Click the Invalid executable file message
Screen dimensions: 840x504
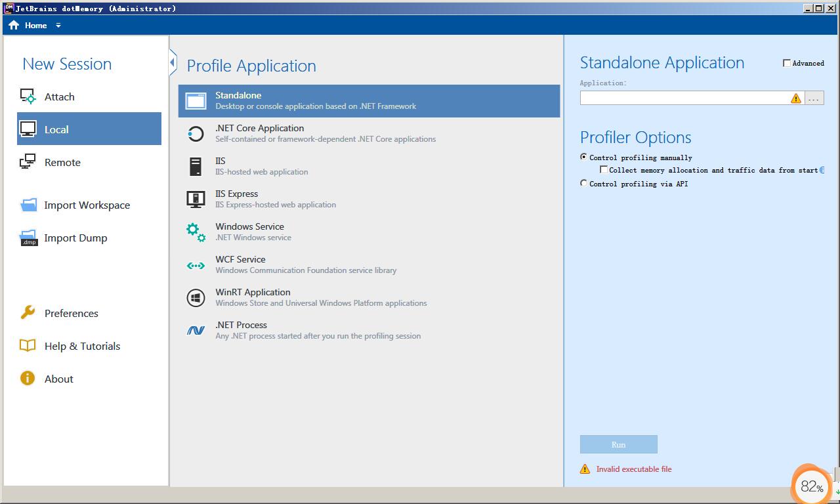(633, 469)
